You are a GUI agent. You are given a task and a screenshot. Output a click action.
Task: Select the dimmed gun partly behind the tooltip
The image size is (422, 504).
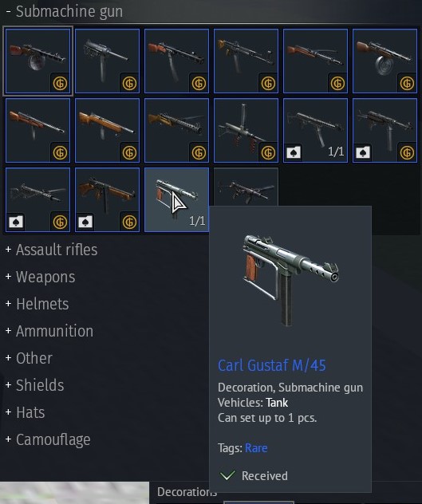click(x=246, y=187)
